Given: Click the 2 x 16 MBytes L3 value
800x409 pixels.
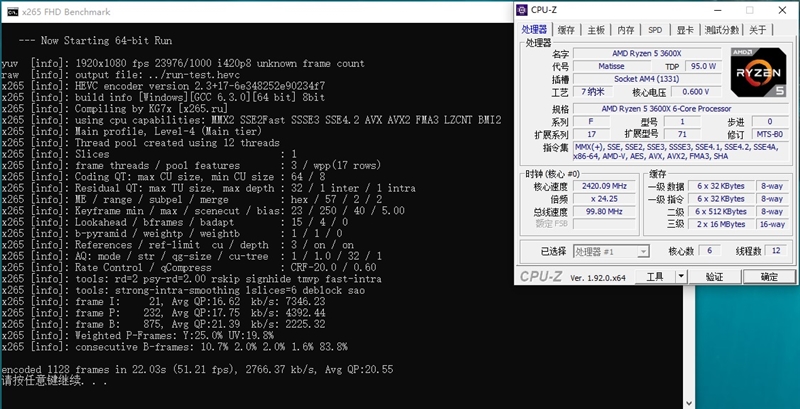Looking at the screenshot, I should (720, 224).
